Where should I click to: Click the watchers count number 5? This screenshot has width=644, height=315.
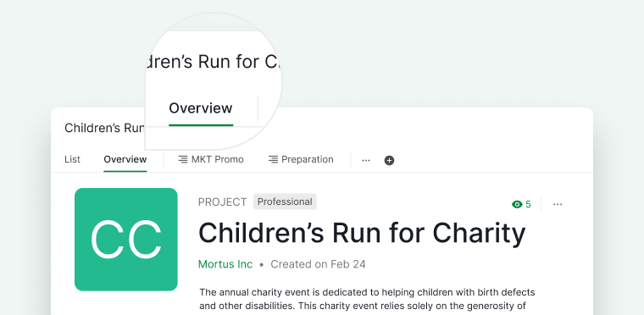528,204
